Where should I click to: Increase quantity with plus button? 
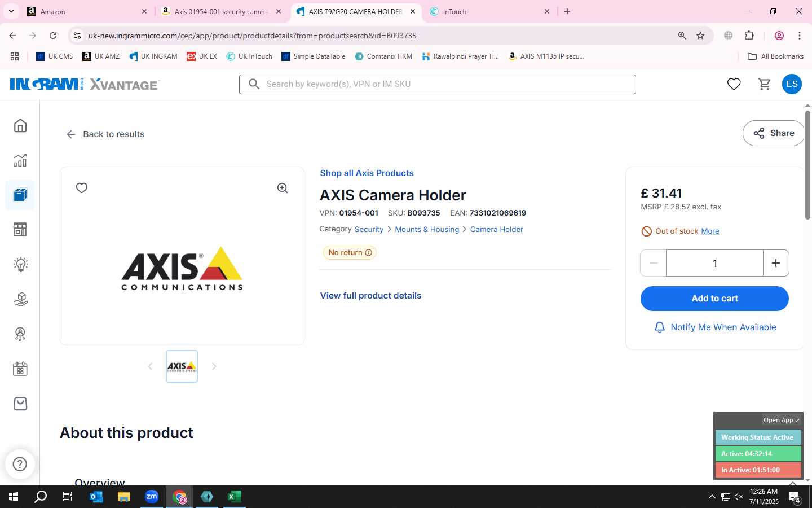coord(776,263)
